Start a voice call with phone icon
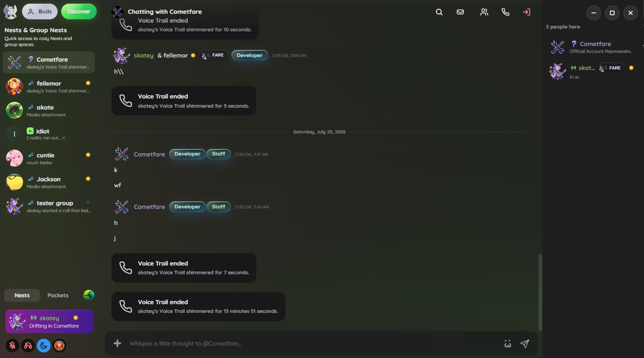This screenshot has width=644, height=358. click(x=505, y=12)
